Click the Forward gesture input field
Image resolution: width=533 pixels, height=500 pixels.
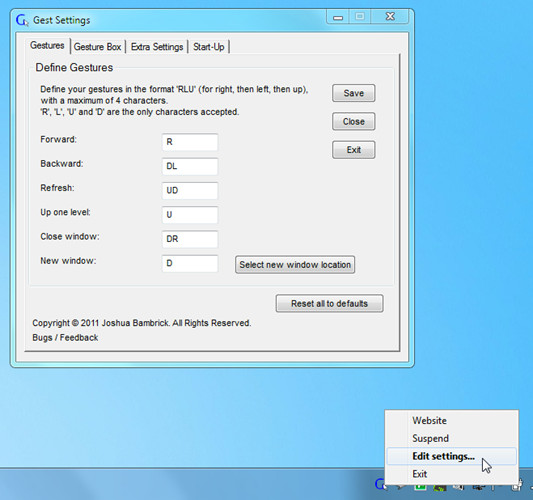190,142
